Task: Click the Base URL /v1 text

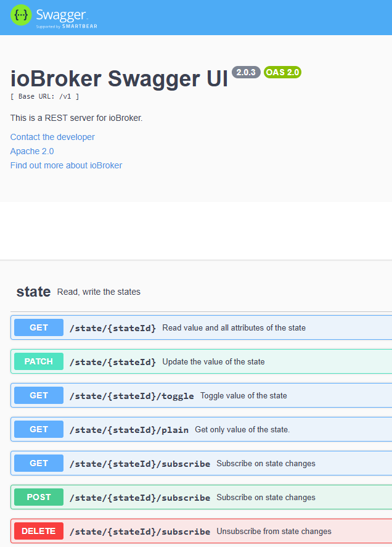Action: pos(44,96)
